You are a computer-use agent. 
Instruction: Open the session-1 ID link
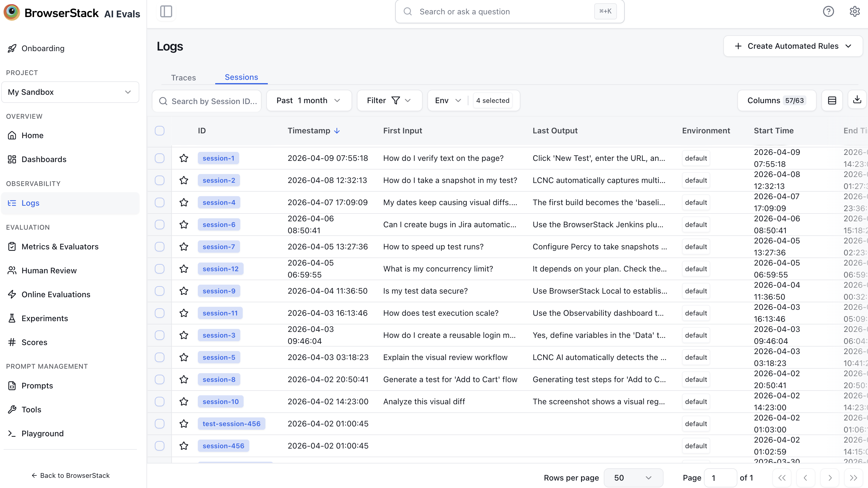coord(218,158)
